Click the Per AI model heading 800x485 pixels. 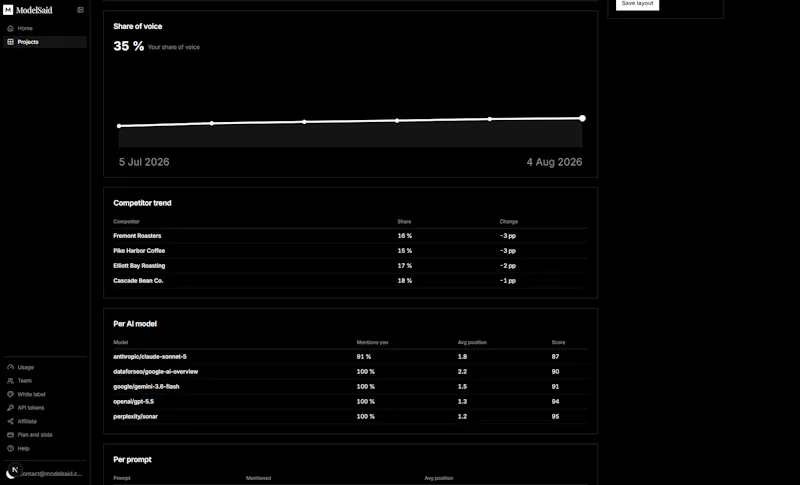135,324
